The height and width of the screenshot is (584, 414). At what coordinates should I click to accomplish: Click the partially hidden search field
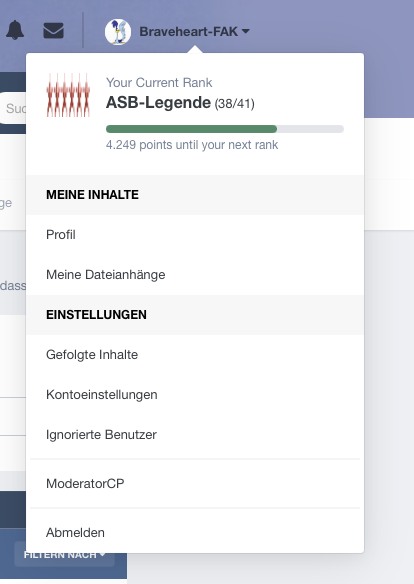[x=13, y=108]
